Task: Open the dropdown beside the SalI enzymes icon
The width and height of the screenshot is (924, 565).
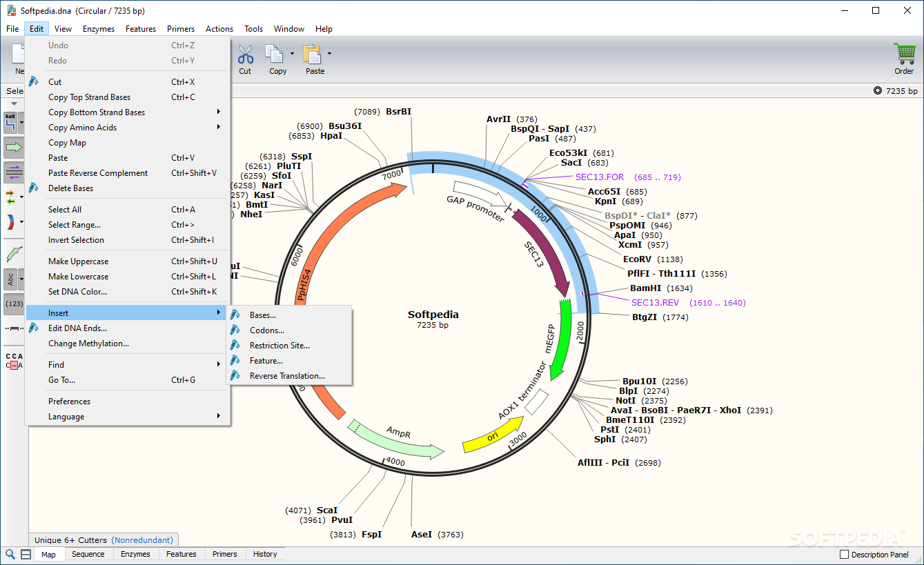Action: [21, 123]
